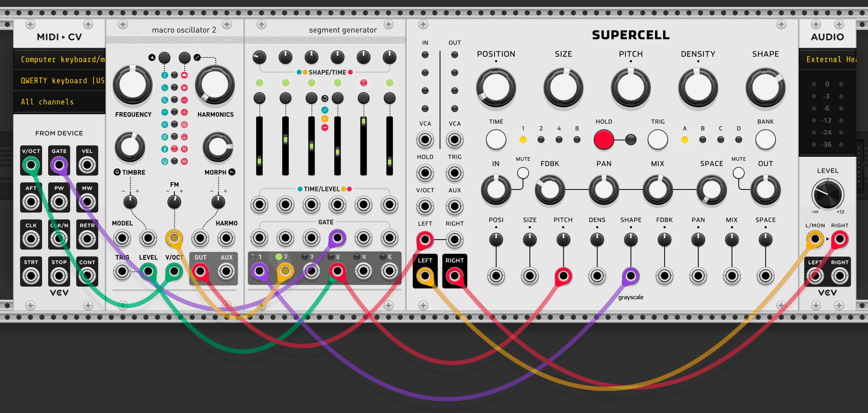Click the first segment generator level slider
This screenshot has width=868, height=413.
click(260, 146)
